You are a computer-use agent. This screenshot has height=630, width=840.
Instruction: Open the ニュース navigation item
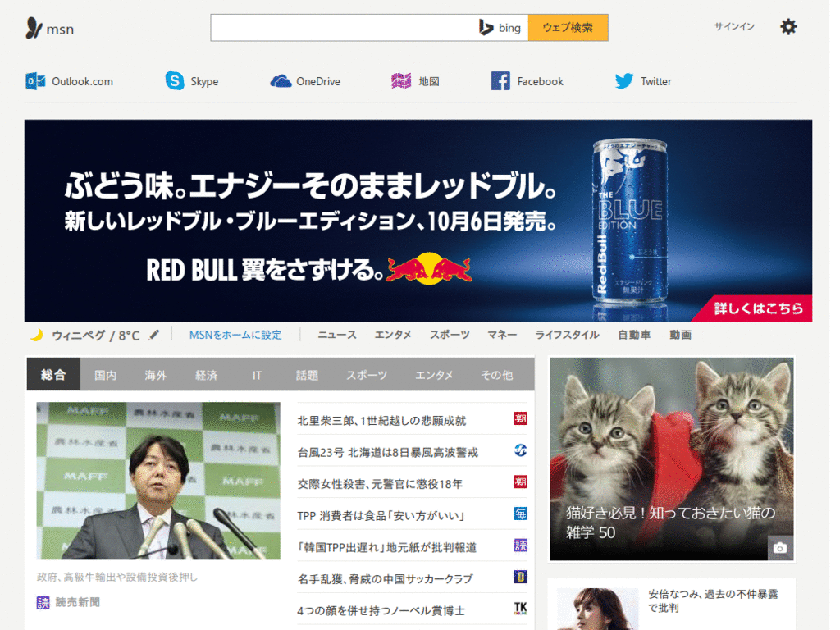[337, 335]
